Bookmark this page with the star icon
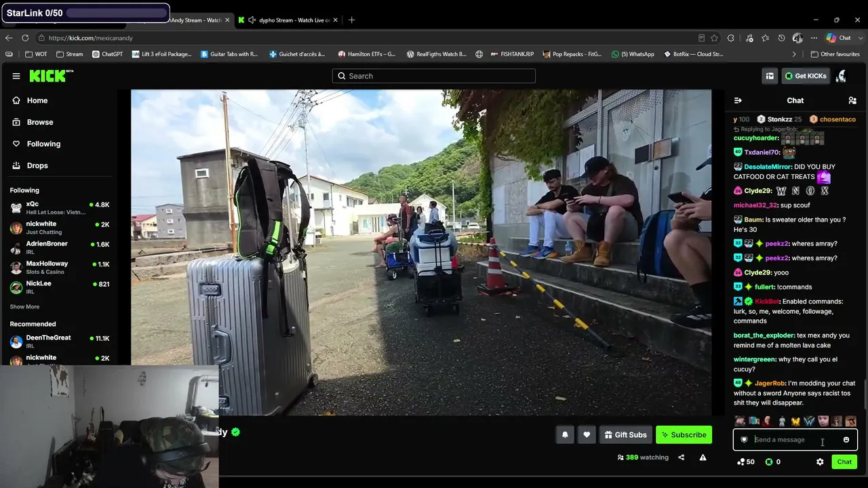This screenshot has height=488, width=868. (x=714, y=38)
